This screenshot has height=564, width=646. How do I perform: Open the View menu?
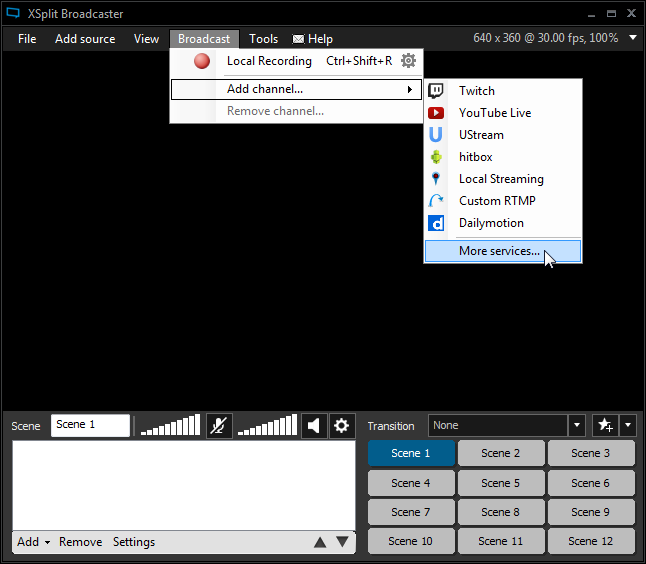(146, 39)
